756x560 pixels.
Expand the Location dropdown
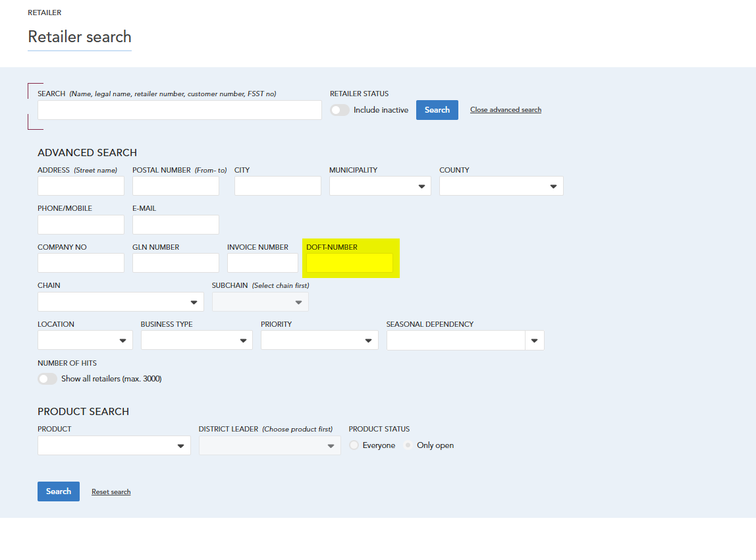pos(85,340)
